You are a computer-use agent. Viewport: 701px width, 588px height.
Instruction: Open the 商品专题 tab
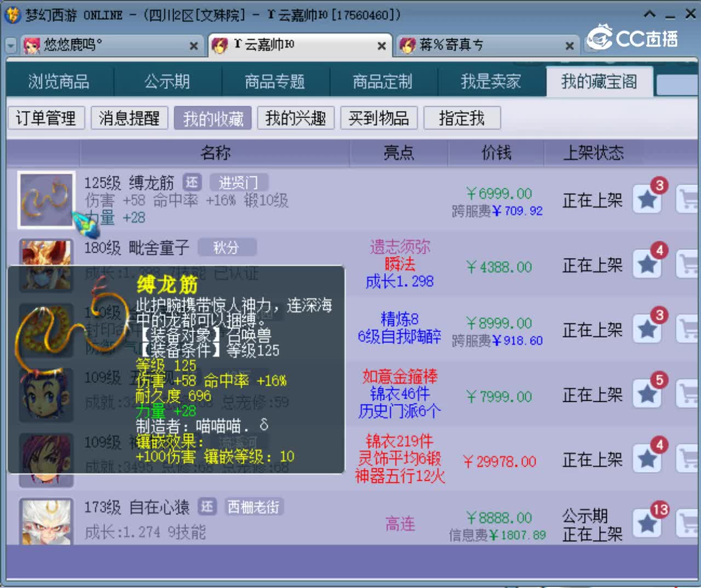[x=275, y=82]
